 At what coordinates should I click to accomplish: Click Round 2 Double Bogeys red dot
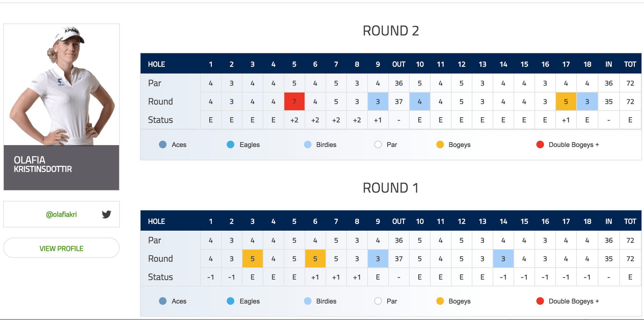coord(540,144)
